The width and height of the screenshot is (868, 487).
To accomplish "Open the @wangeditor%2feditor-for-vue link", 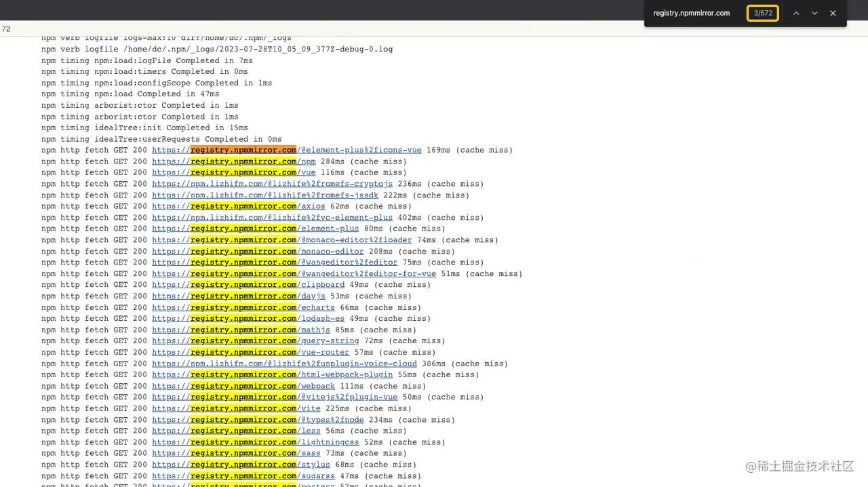I will point(294,274).
